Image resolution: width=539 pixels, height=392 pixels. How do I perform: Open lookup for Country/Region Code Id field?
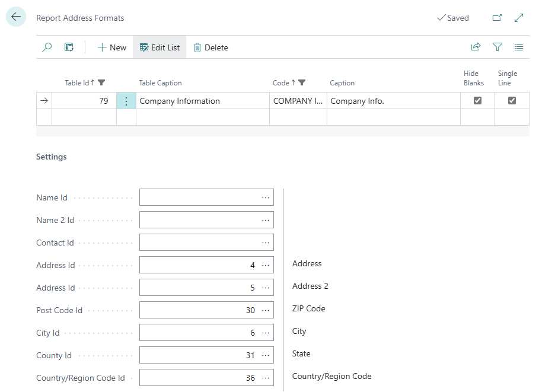pyautogui.click(x=266, y=378)
